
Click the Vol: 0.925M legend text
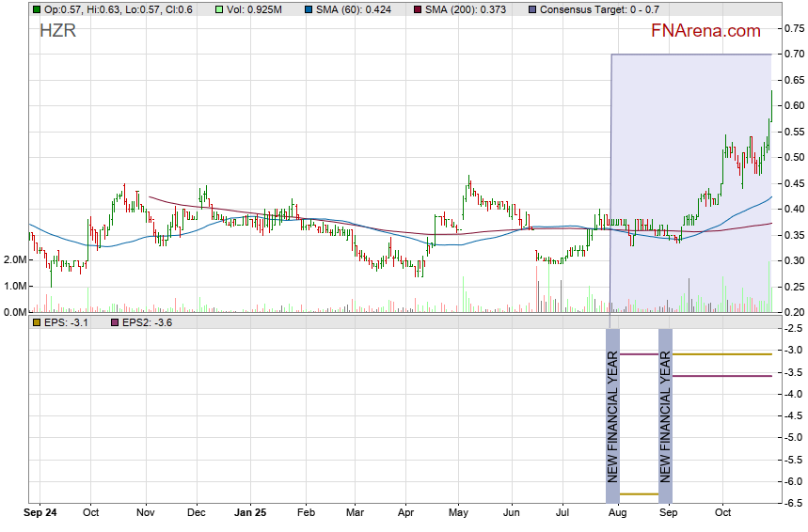(255, 9)
